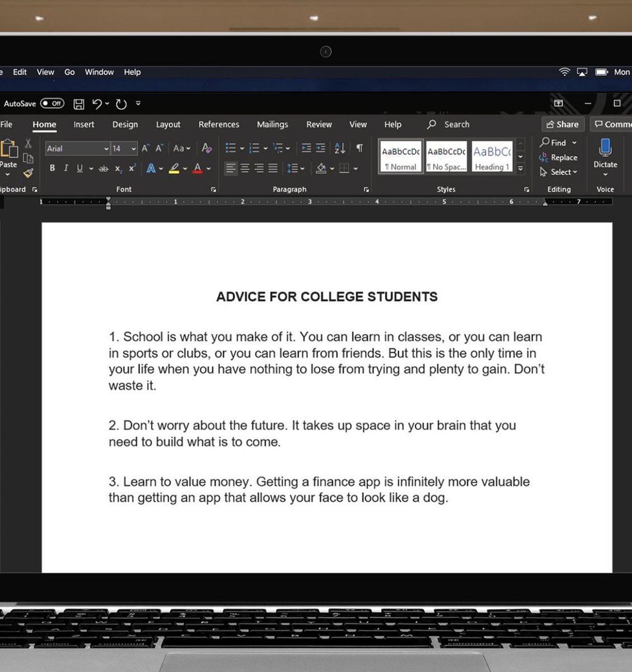Screen dimensions: 632x672
Task: Open the Select dropdown in Editing
Action: (558, 172)
